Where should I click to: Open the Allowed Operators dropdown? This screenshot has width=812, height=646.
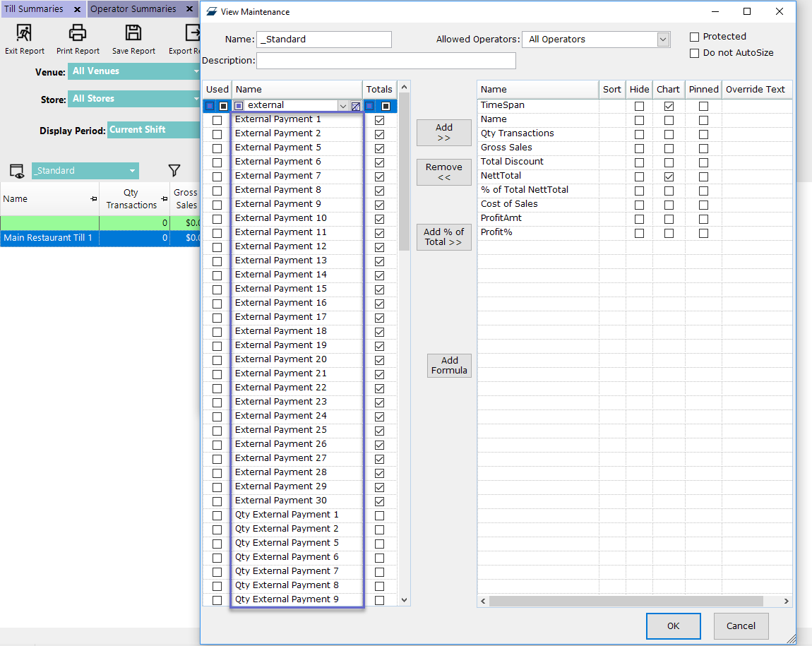tap(663, 40)
